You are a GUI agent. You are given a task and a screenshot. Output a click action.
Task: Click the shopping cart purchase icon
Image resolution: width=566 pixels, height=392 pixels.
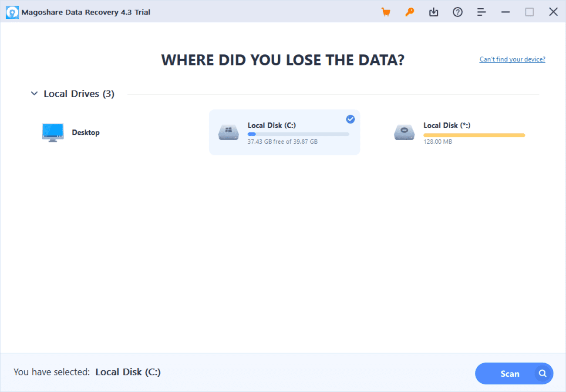(x=386, y=12)
